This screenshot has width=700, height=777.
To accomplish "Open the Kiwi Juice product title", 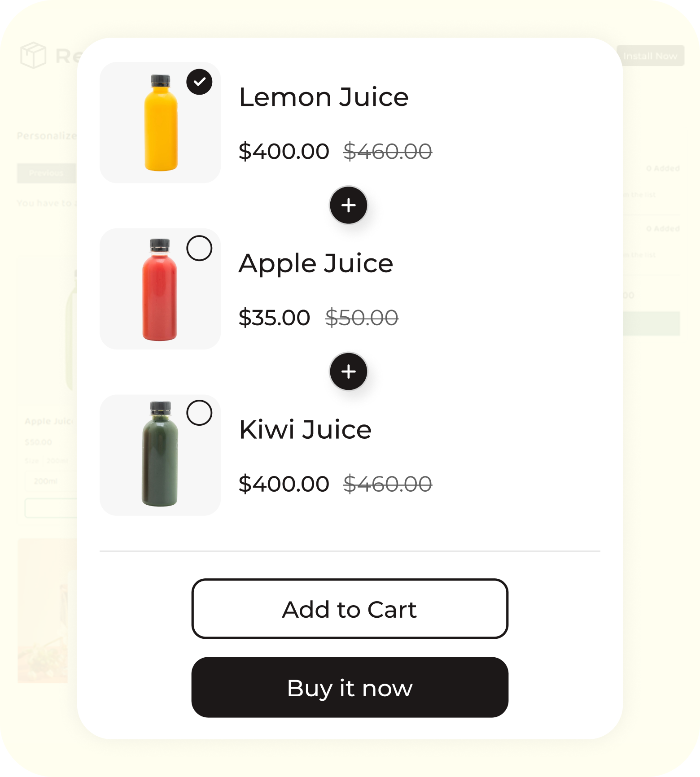I will coord(305,430).
